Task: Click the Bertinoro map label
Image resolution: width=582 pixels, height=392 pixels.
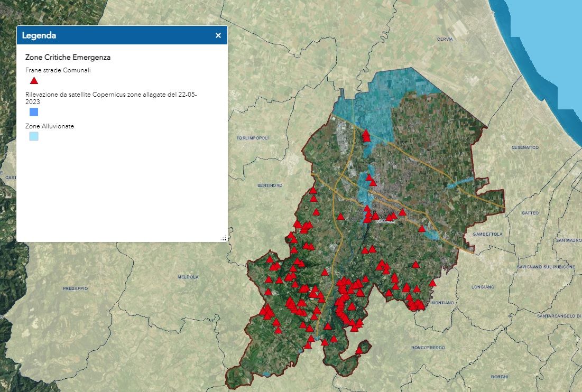Action: click(x=270, y=185)
